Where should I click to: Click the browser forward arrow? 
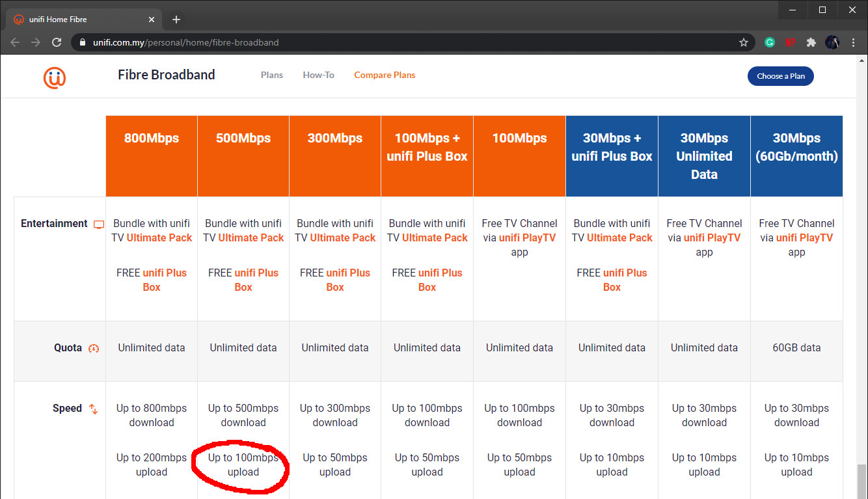tap(36, 42)
